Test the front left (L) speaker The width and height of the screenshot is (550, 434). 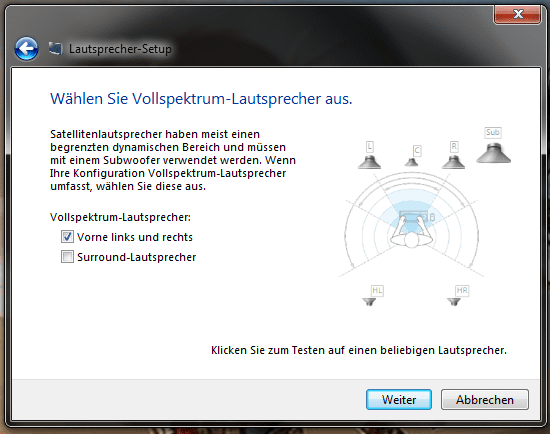click(369, 162)
